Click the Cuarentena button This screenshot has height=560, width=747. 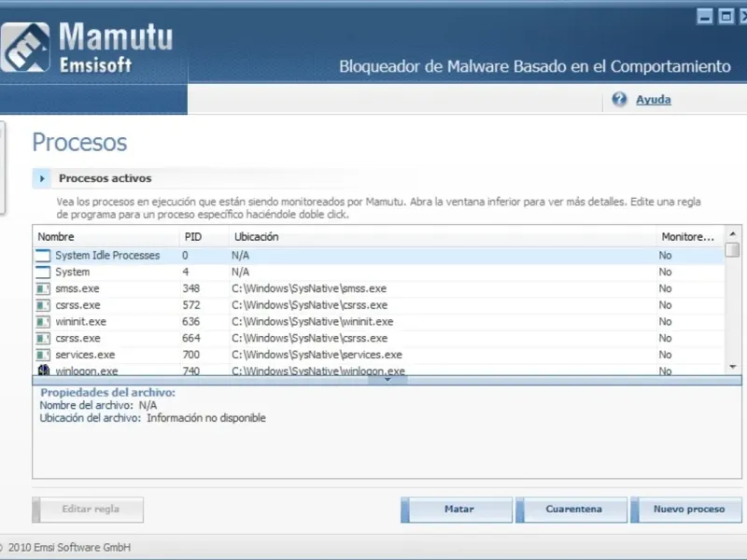(x=571, y=510)
